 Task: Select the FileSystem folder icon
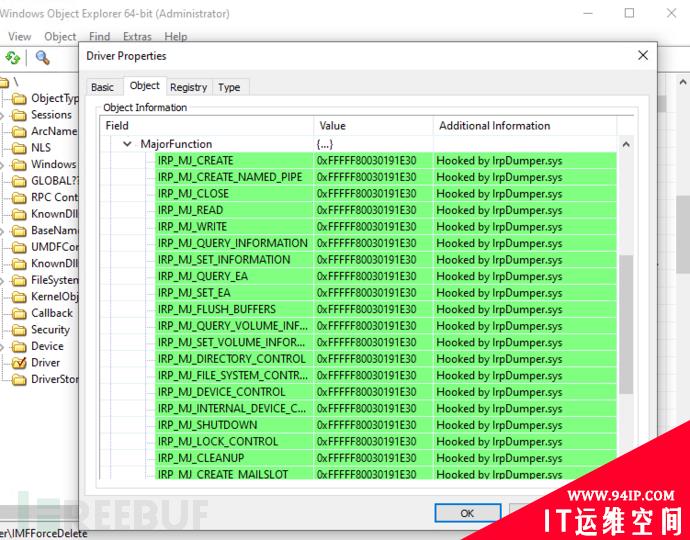point(19,280)
